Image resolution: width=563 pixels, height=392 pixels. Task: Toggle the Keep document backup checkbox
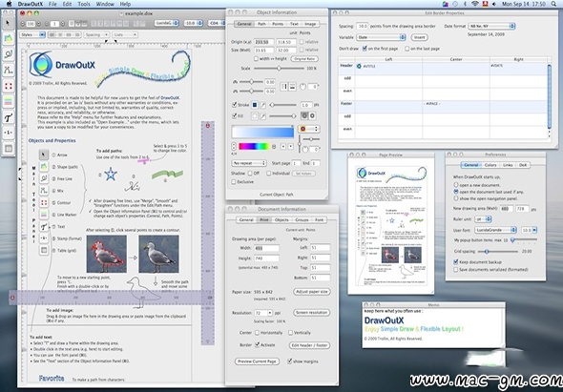pos(456,262)
